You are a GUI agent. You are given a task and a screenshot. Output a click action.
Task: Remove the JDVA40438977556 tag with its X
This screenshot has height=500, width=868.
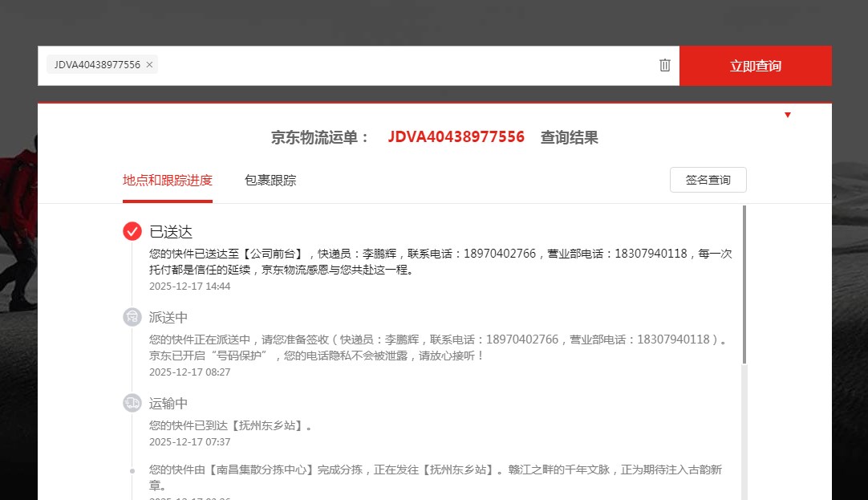pos(149,65)
